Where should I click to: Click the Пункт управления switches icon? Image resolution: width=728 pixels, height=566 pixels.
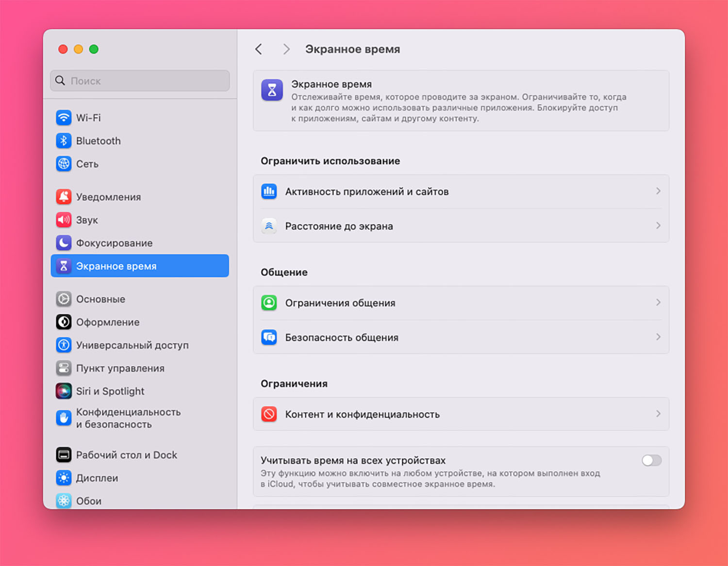tap(64, 368)
